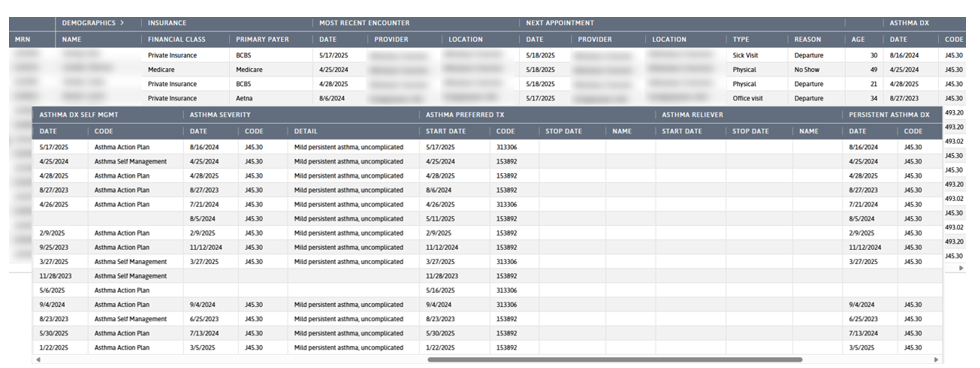Click the 8/27/2023 Asthma DX date

[904, 99]
